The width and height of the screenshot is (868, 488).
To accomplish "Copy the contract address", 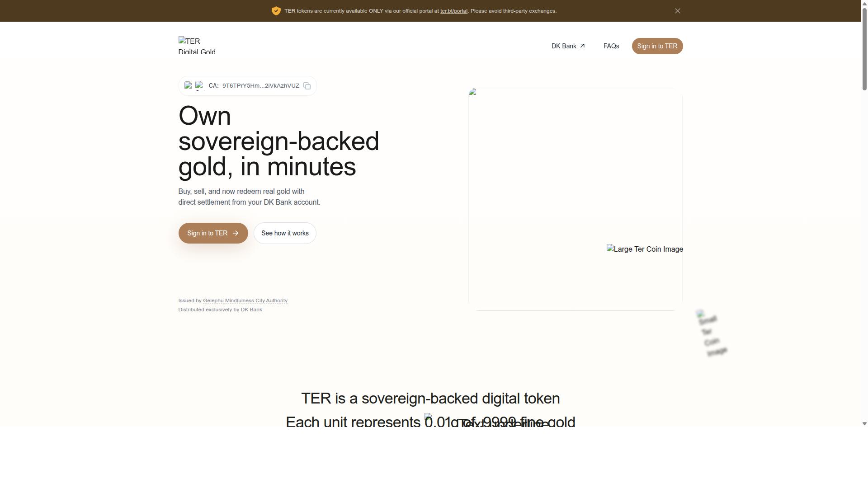I will 307,86.
